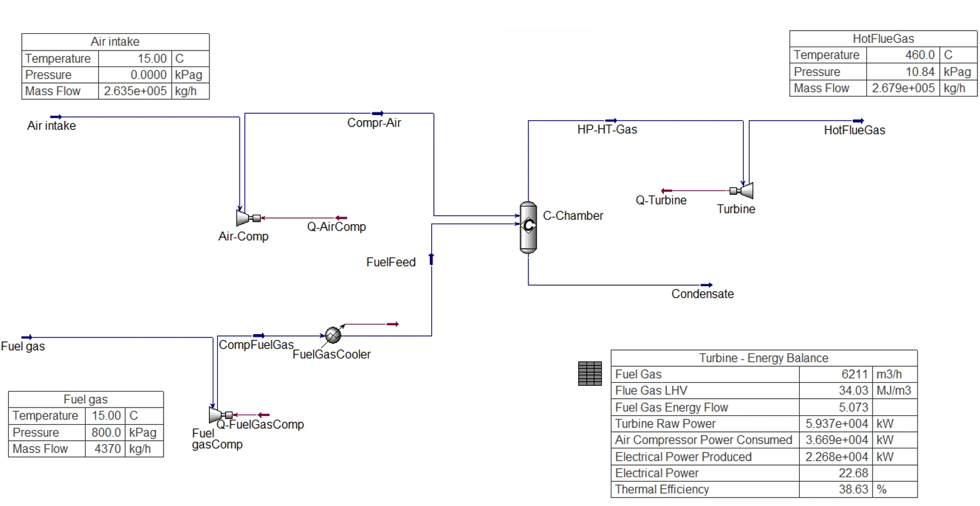This screenshot has height=506, width=980.
Task: Click the Condensate stream label
Action: coord(703,294)
